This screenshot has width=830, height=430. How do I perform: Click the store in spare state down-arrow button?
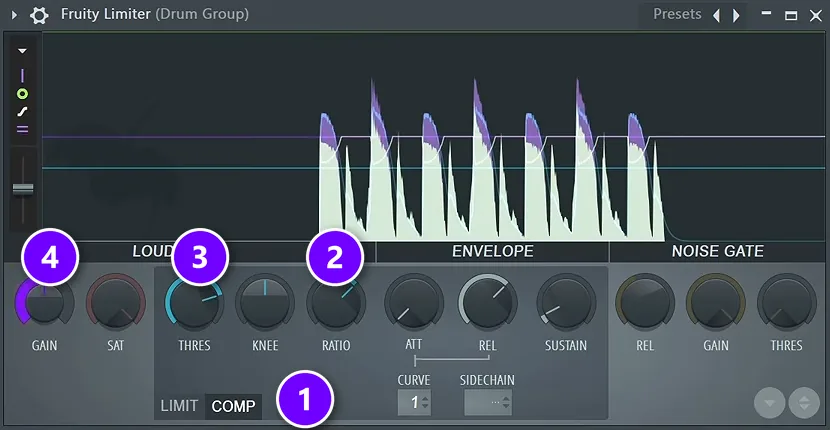pyautogui.click(x=770, y=404)
